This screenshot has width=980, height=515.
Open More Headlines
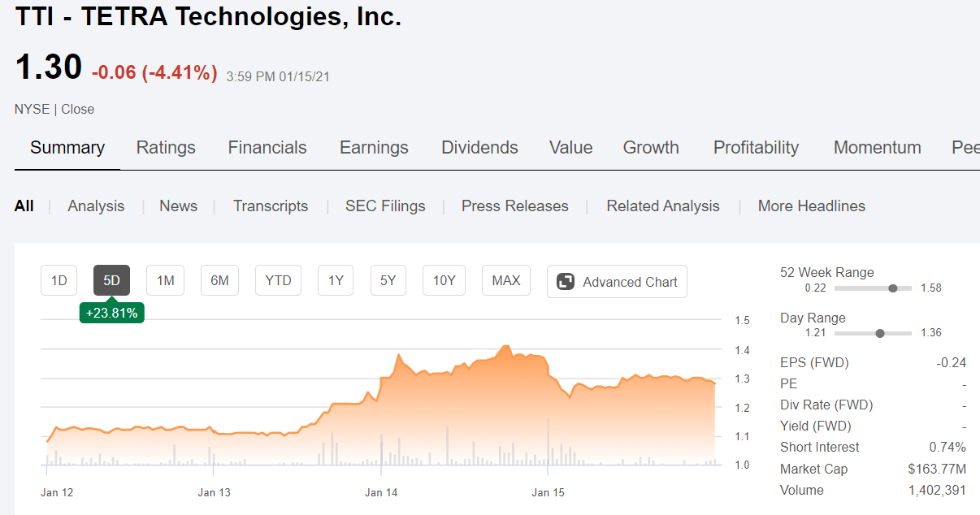(x=811, y=206)
